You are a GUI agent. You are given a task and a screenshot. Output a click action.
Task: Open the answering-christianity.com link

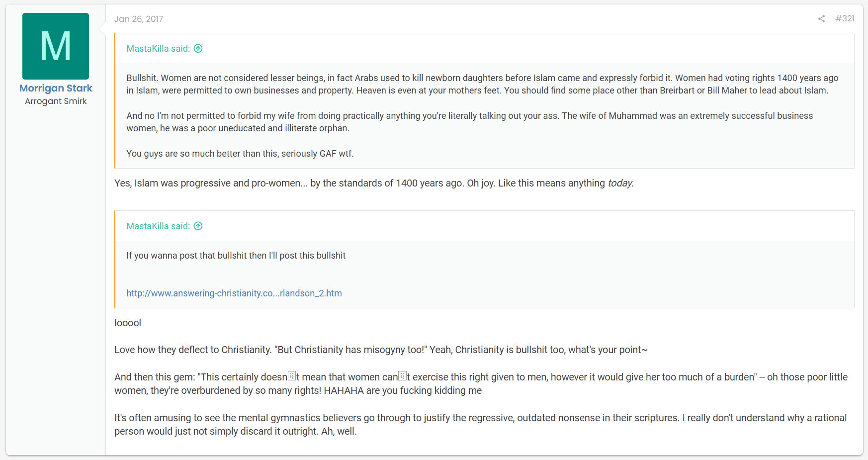234,293
